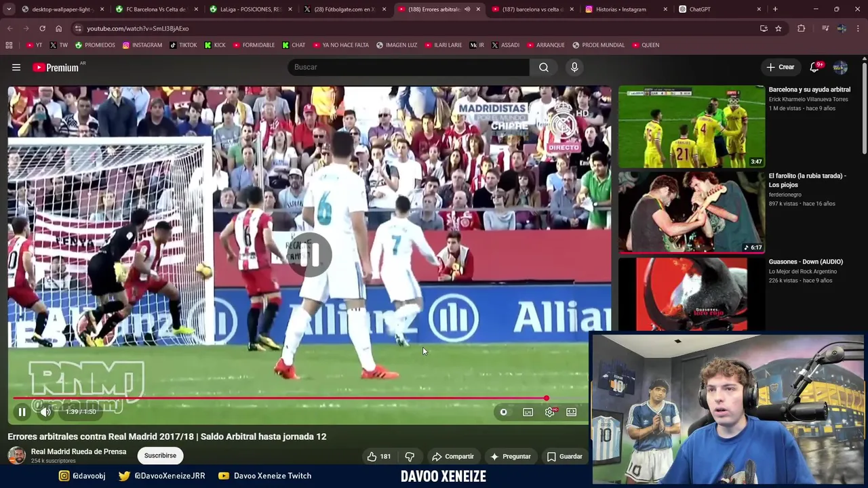This screenshot has height=488, width=868.
Task: Open tab search chevron dropdown
Action: pyautogui.click(x=9, y=9)
